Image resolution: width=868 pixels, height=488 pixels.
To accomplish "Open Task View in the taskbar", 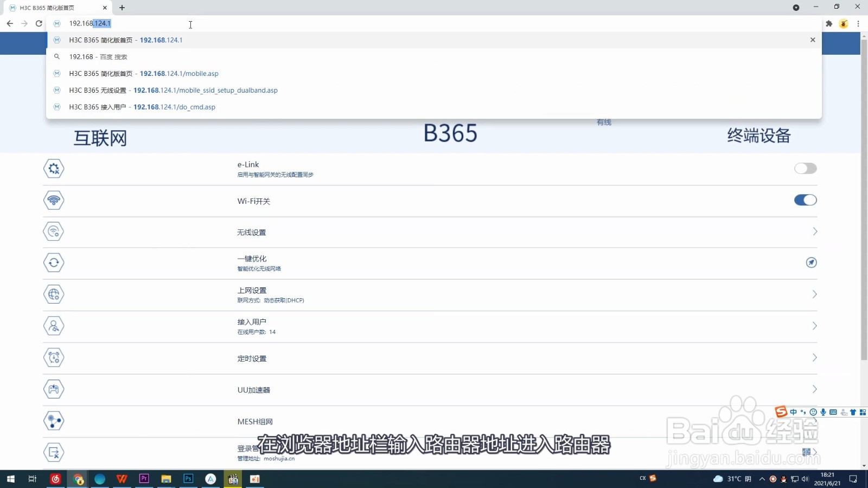I will [x=33, y=479].
